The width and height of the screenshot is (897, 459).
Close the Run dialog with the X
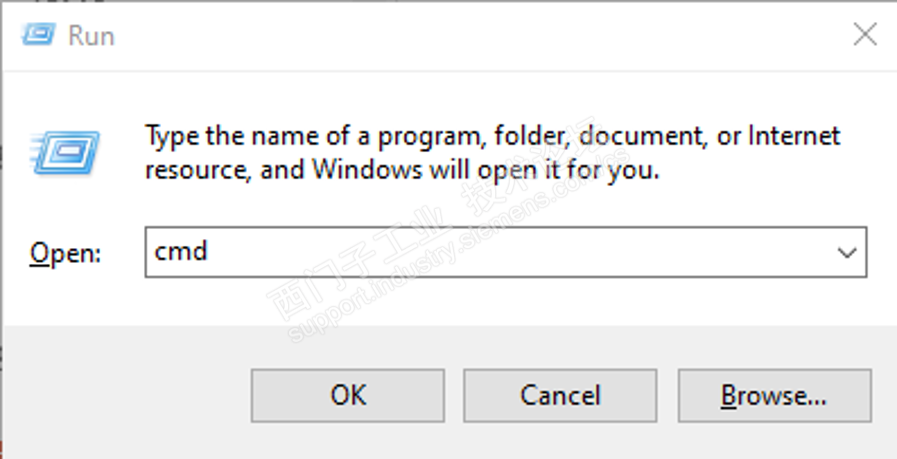pyautogui.click(x=864, y=35)
